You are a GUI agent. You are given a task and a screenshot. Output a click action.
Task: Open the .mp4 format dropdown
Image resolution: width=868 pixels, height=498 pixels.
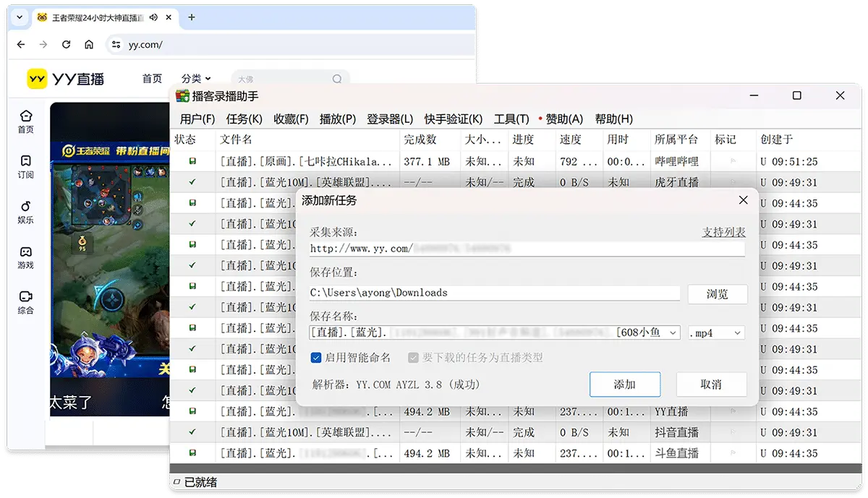tap(716, 332)
